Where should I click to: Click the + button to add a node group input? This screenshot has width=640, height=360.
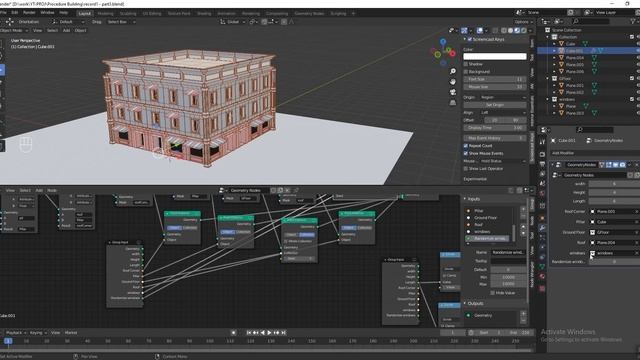point(523,209)
